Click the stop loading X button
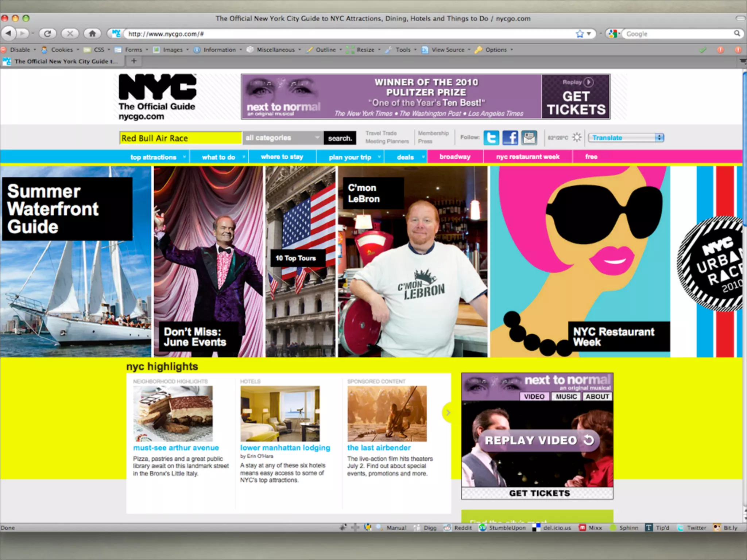Screen dimensions: 747x560 pyautogui.click(x=70, y=34)
